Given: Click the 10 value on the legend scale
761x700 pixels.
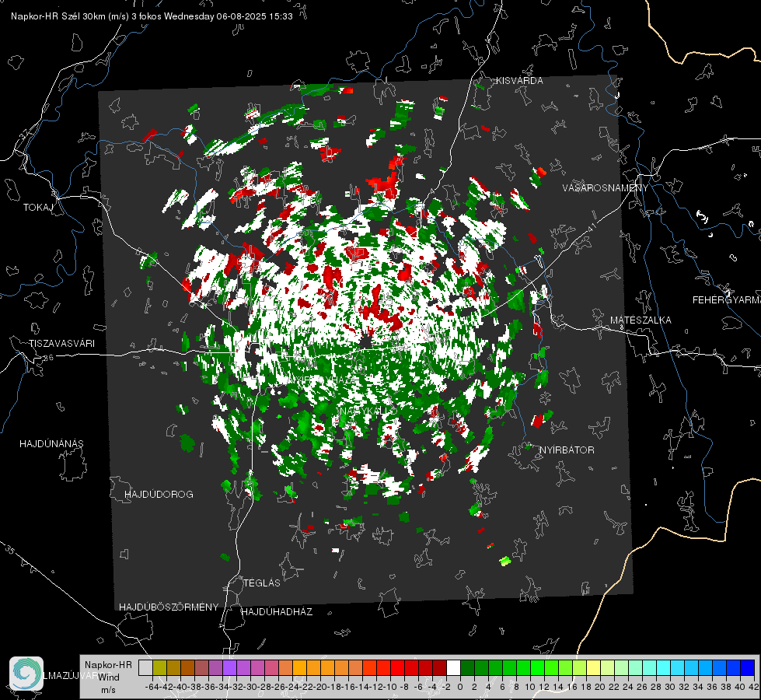Looking at the screenshot, I should 530,687.
